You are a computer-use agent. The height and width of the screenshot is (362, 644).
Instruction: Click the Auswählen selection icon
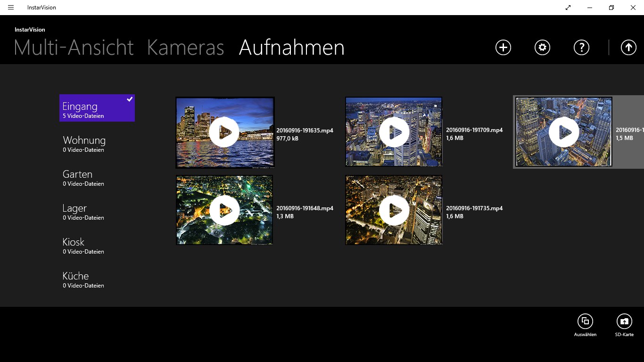tap(585, 321)
